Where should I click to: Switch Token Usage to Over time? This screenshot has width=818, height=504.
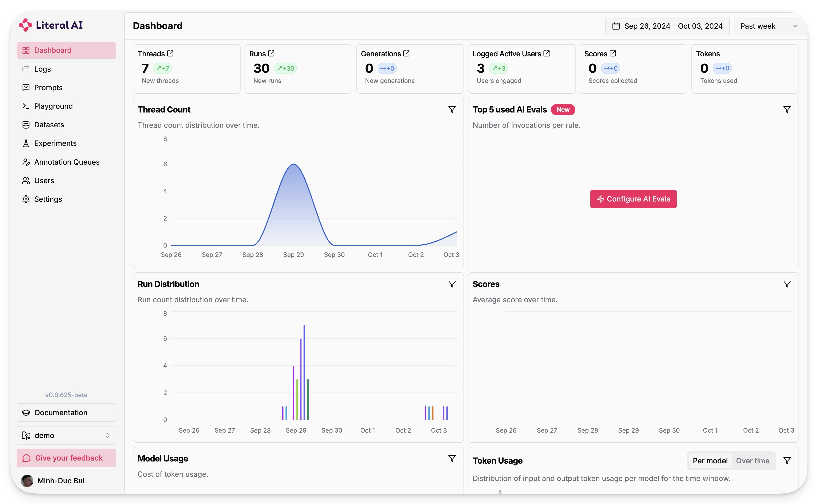click(x=753, y=461)
